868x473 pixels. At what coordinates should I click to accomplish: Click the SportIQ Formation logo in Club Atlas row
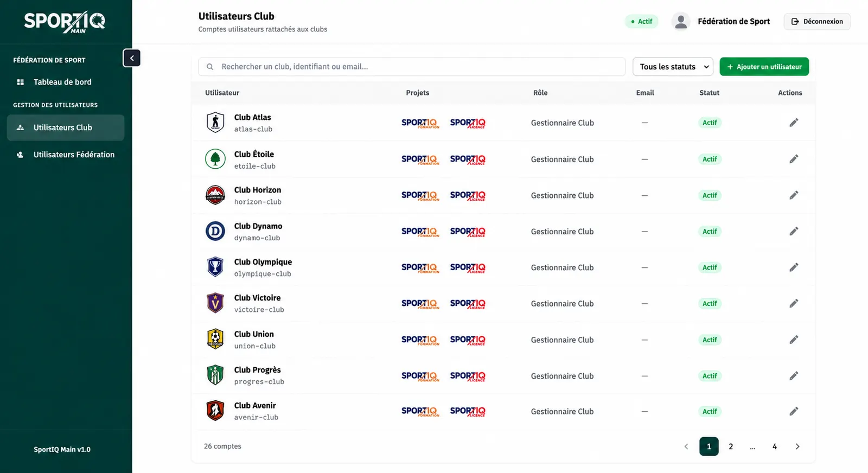[420, 123]
